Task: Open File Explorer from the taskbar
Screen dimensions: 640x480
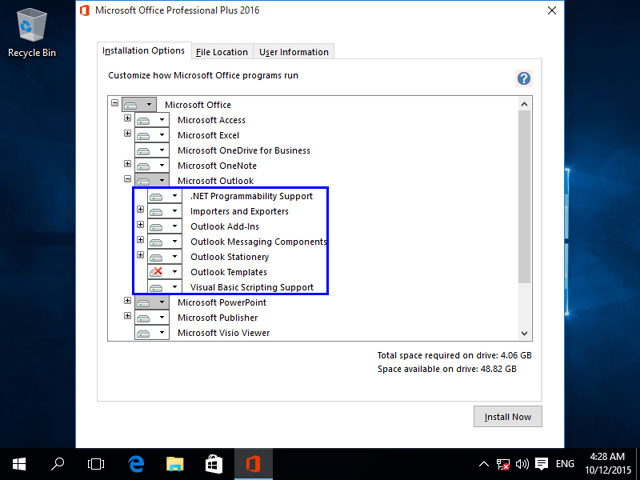Action: [x=175, y=464]
